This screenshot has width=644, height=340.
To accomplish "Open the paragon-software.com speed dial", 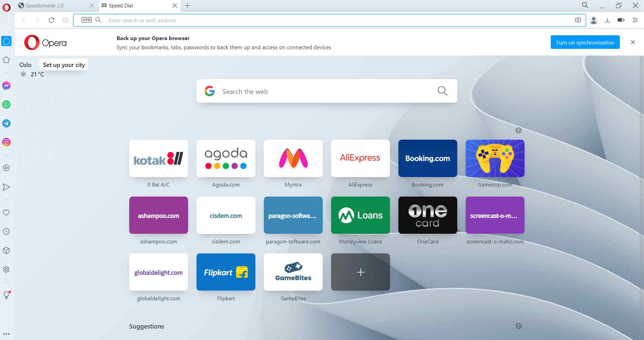I will pyautogui.click(x=293, y=215).
